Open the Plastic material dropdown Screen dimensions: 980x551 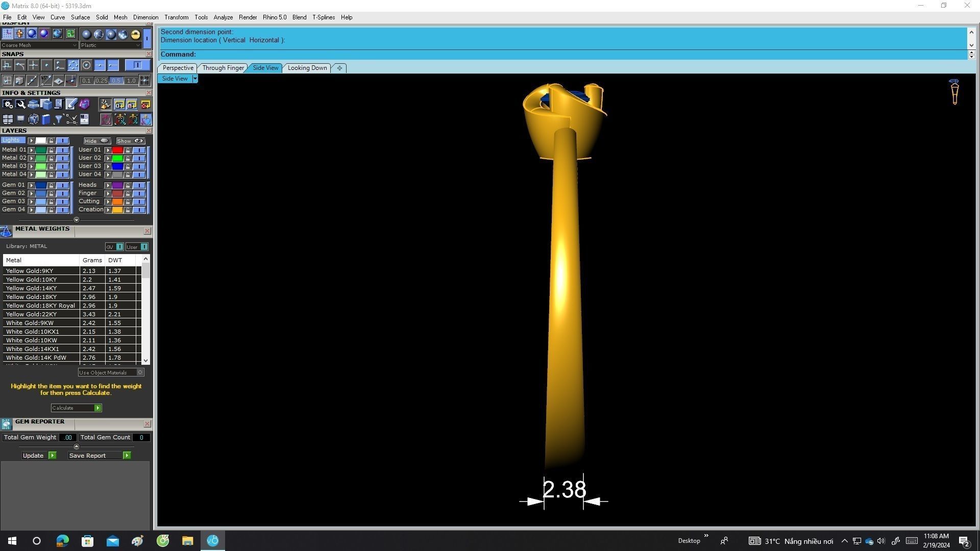click(x=110, y=45)
